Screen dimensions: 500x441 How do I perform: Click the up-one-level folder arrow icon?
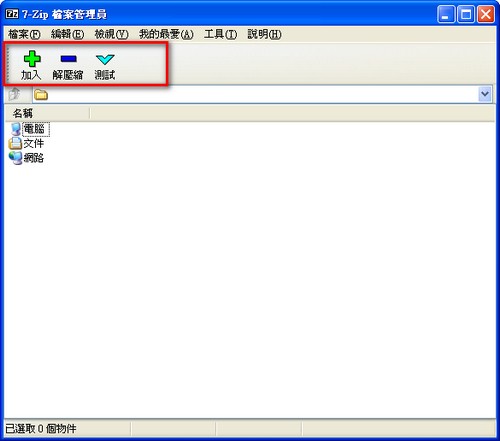(x=14, y=94)
